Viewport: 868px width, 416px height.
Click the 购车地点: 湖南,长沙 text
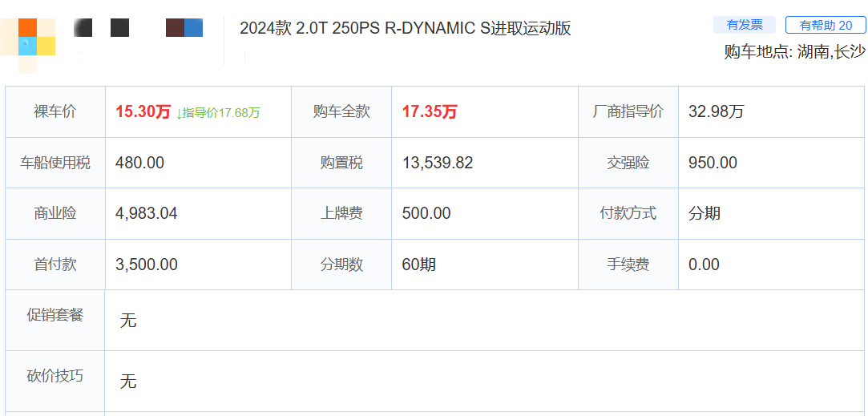point(794,52)
